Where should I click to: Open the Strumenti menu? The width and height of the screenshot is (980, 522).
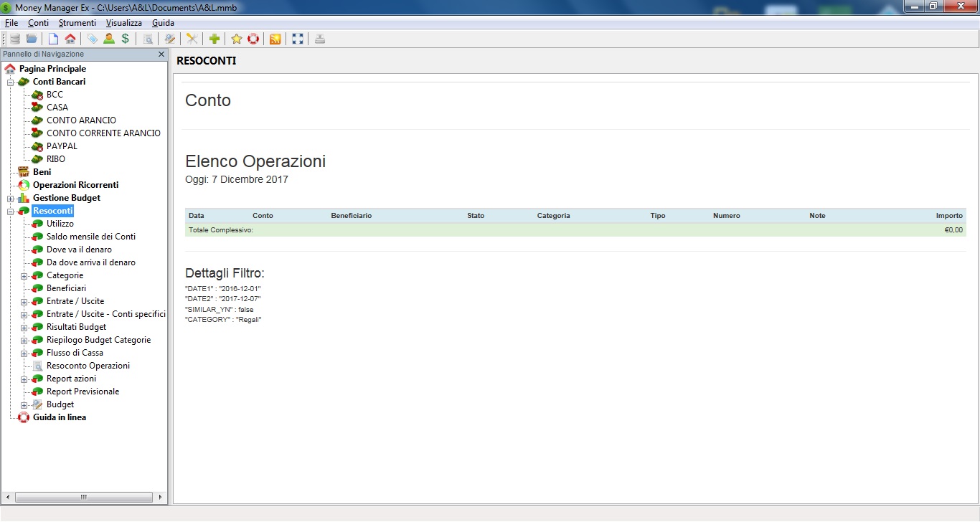coord(77,22)
